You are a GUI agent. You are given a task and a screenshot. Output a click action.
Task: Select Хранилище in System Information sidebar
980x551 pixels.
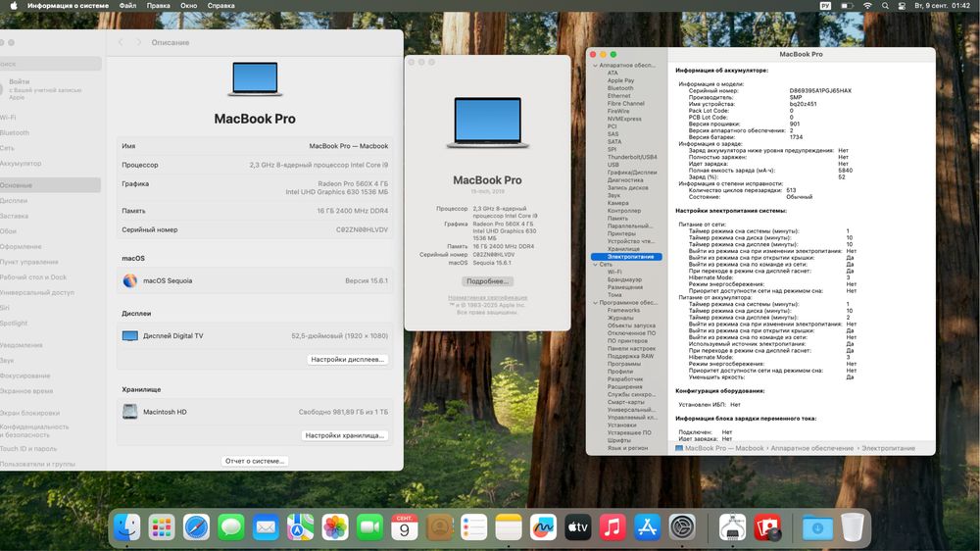(x=623, y=249)
